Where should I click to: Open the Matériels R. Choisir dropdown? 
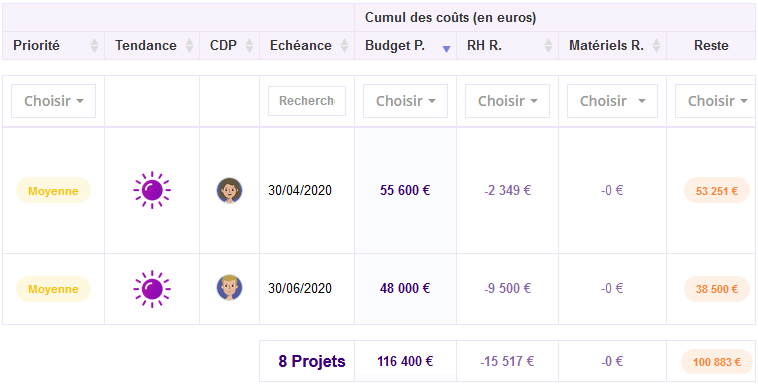[612, 101]
